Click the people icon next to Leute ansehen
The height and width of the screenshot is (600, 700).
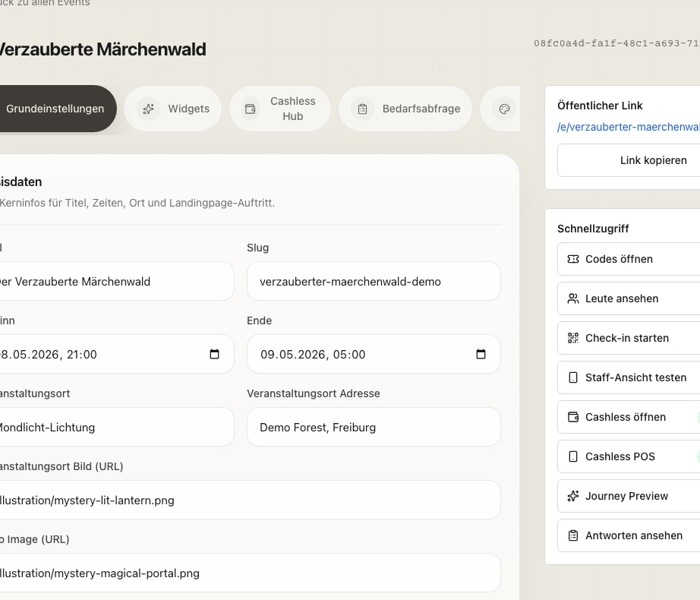click(x=573, y=298)
